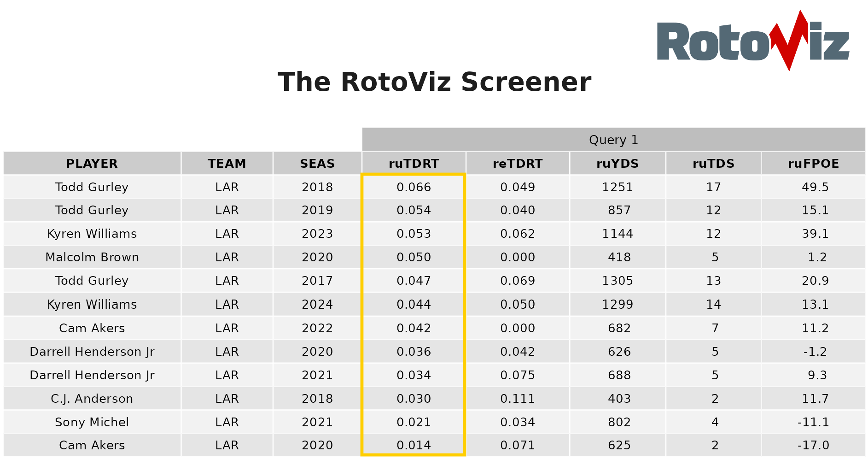
Task: Click the 1305 ruYDS value
Action: point(618,281)
